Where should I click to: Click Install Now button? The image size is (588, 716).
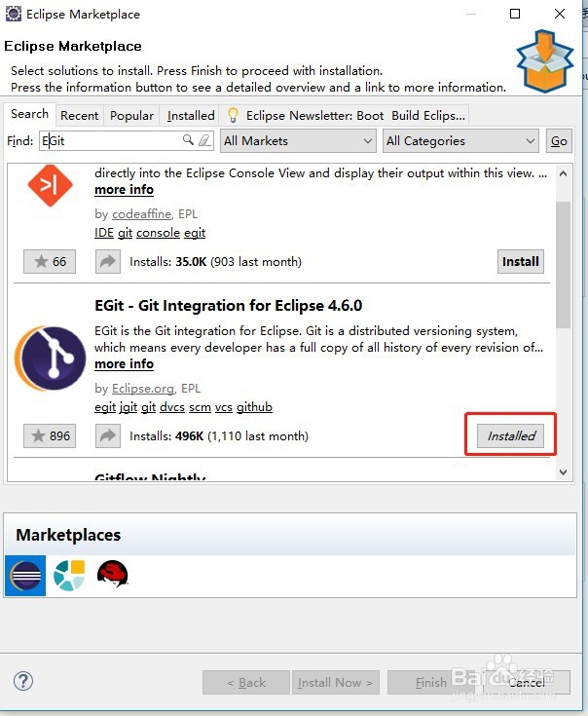(x=335, y=682)
